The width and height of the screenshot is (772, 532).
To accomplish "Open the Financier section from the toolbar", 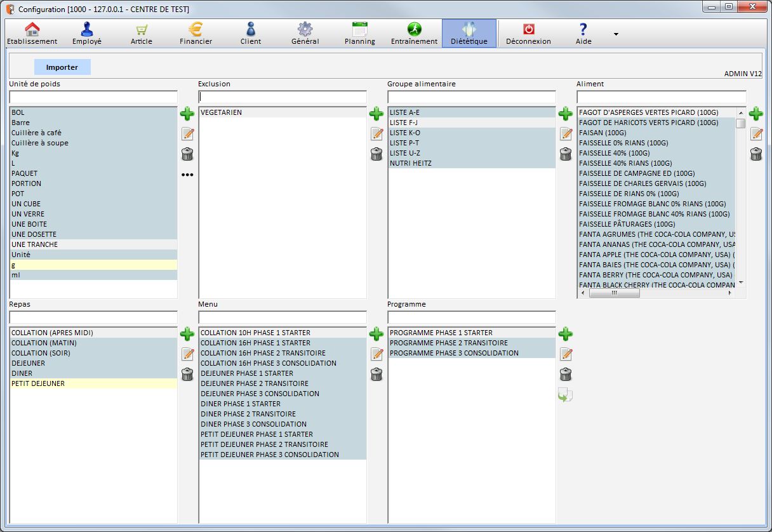I will pos(195,30).
